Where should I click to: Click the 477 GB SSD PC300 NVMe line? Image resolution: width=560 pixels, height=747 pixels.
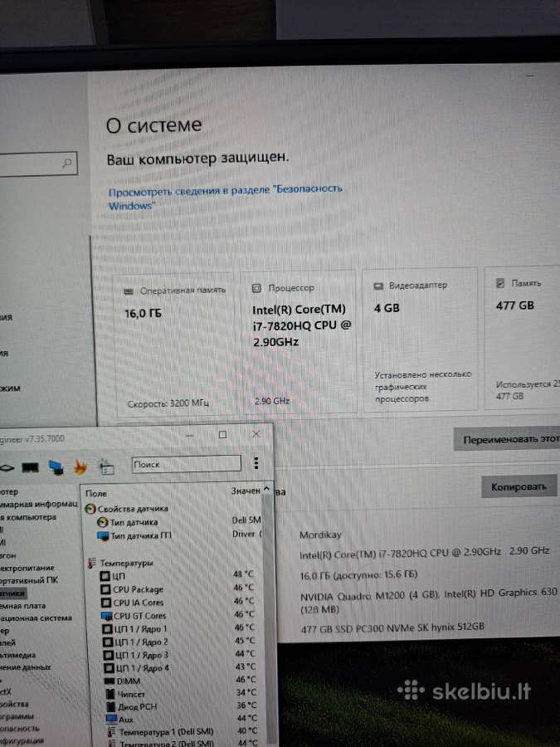click(392, 628)
